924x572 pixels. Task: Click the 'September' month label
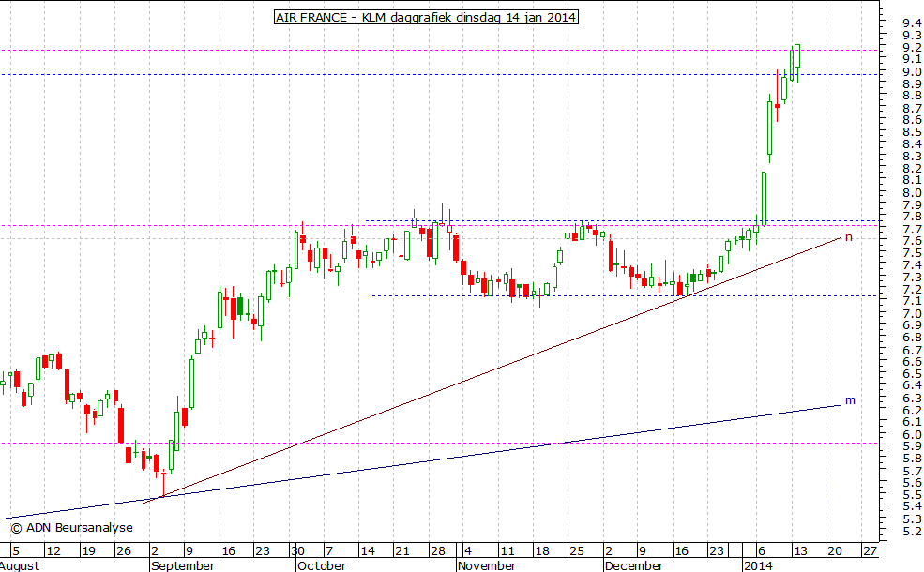(183, 565)
